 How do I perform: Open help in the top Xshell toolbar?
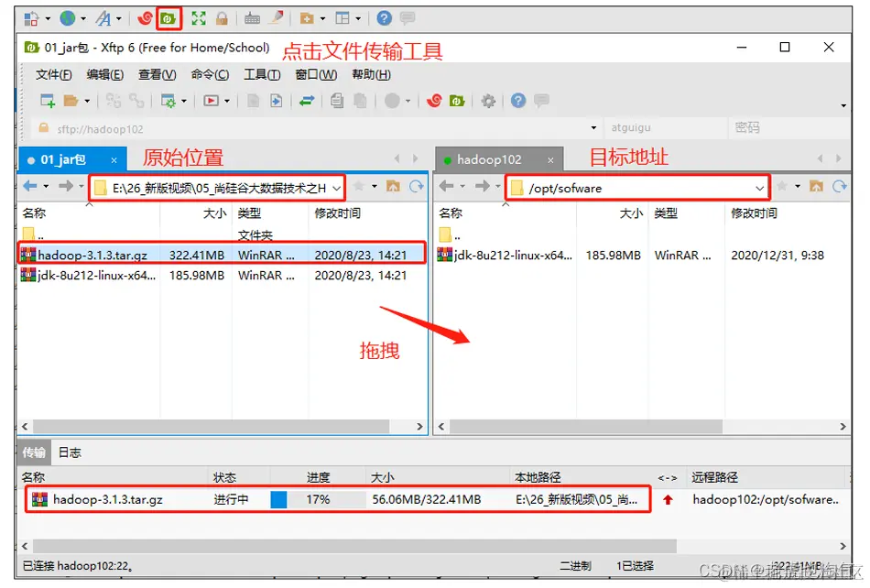pos(384,18)
